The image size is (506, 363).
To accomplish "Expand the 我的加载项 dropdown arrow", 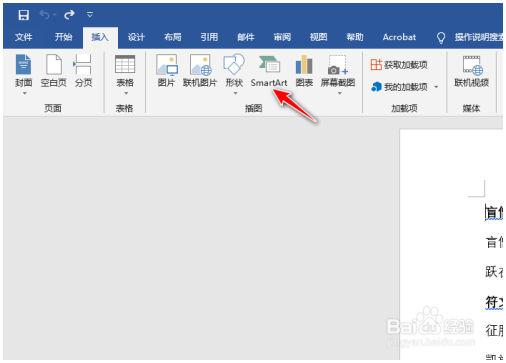I will coord(436,87).
